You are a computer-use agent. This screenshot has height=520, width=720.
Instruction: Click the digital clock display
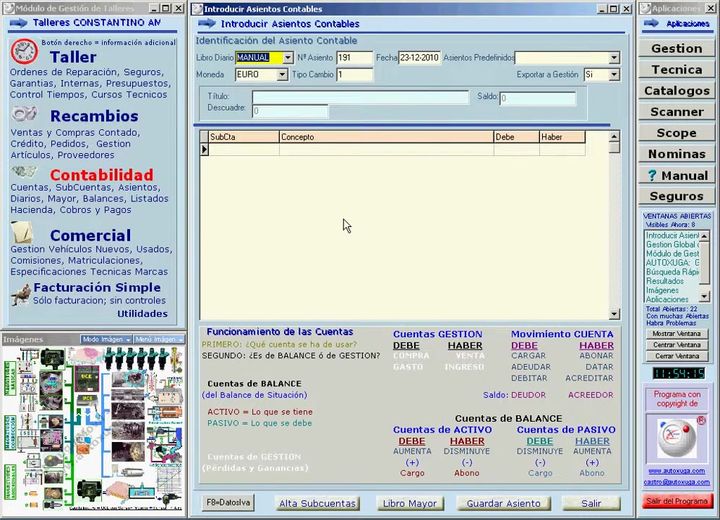pyautogui.click(x=679, y=373)
